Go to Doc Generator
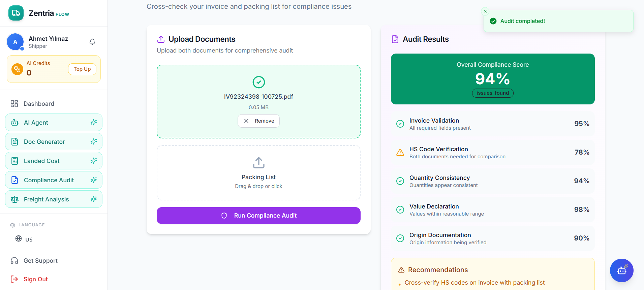Screen dimensions: 644x290 click(x=54, y=142)
